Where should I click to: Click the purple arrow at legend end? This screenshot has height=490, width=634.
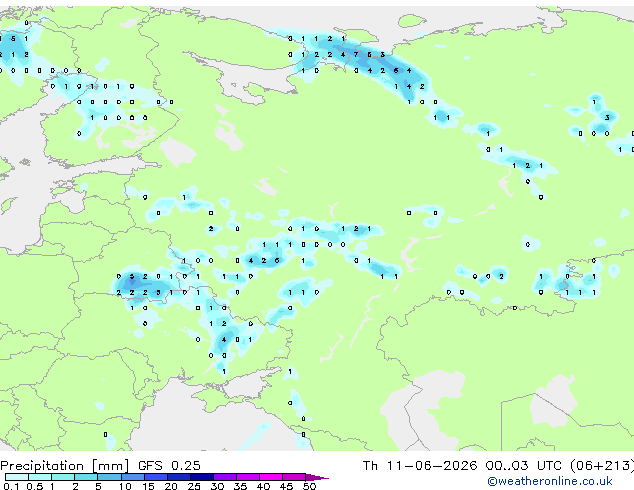(x=317, y=477)
